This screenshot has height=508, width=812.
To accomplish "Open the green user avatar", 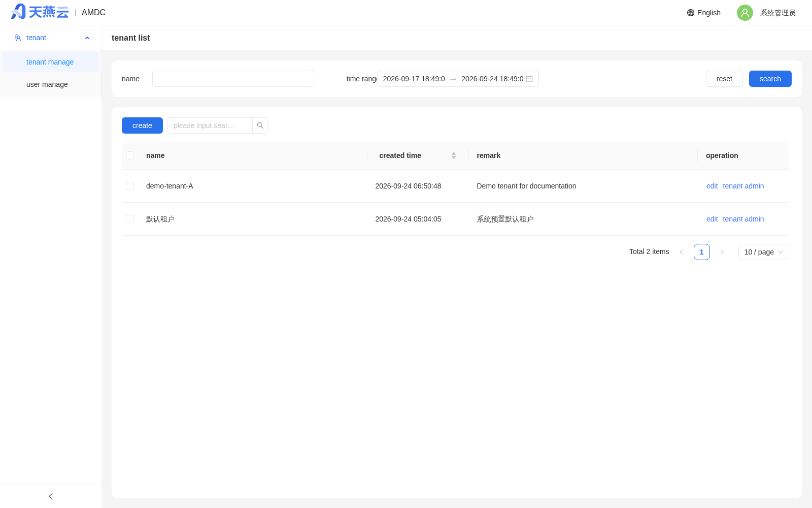I will (745, 13).
